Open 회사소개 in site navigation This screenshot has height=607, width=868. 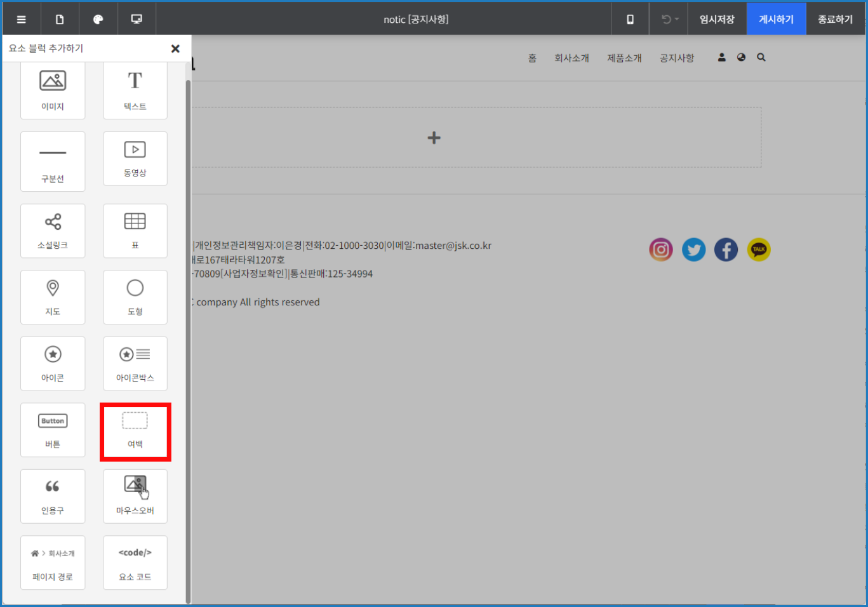point(571,58)
